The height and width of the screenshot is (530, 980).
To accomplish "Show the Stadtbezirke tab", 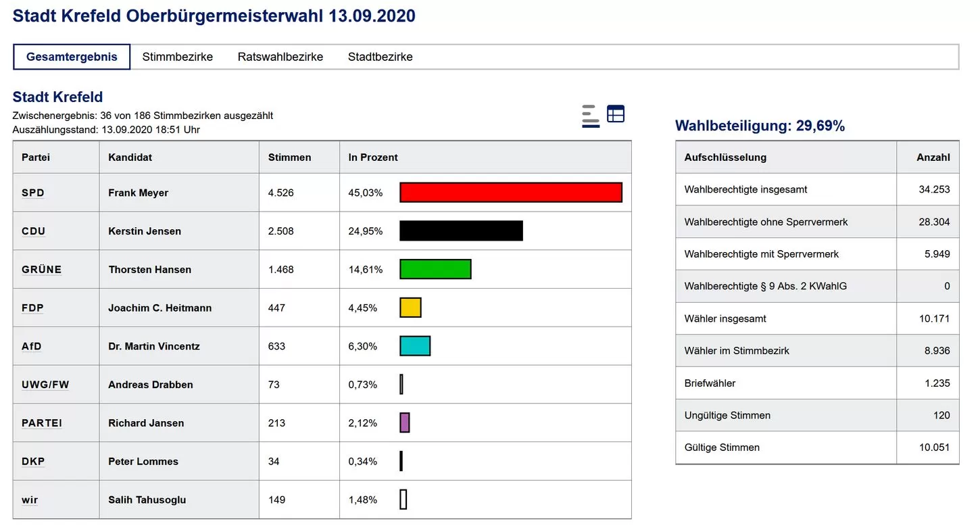I will 380,57.
